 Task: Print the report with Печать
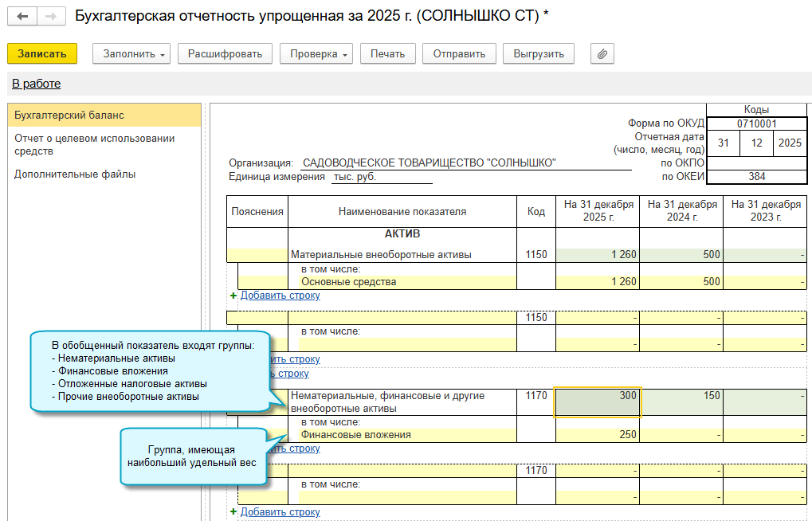[388, 54]
